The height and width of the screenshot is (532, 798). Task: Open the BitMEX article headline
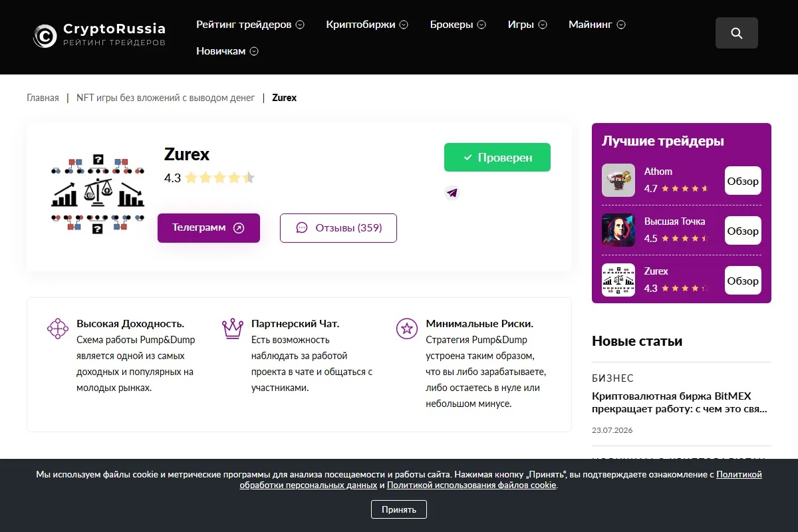tap(680, 402)
